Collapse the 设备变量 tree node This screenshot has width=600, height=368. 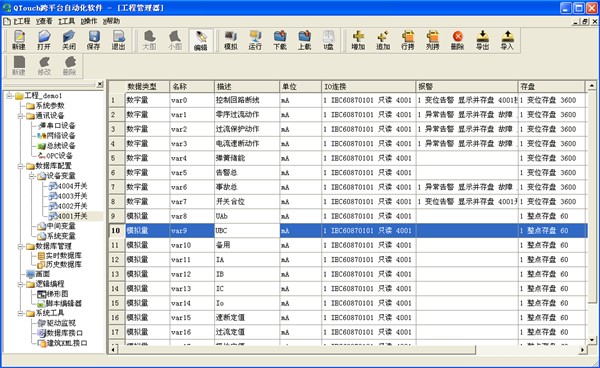tap(31, 176)
